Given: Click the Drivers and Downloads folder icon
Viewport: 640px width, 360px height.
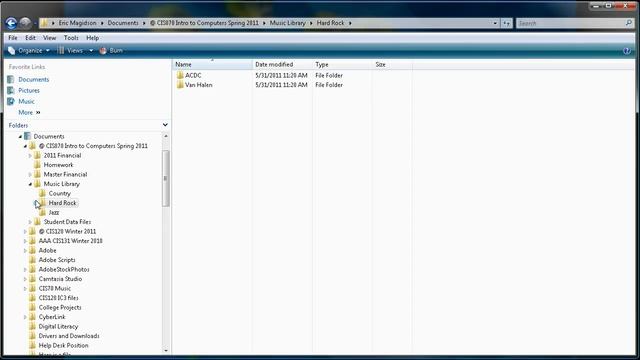Looking at the screenshot, I should point(33,336).
